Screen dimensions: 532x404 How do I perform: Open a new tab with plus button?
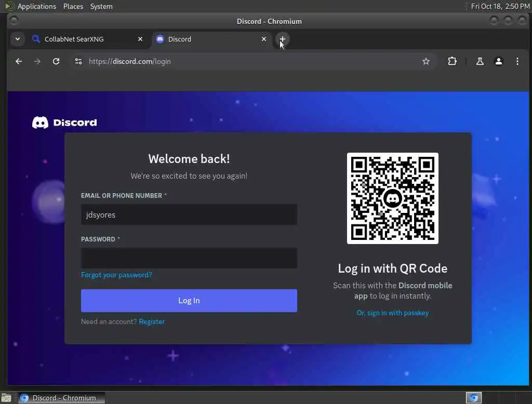(282, 39)
